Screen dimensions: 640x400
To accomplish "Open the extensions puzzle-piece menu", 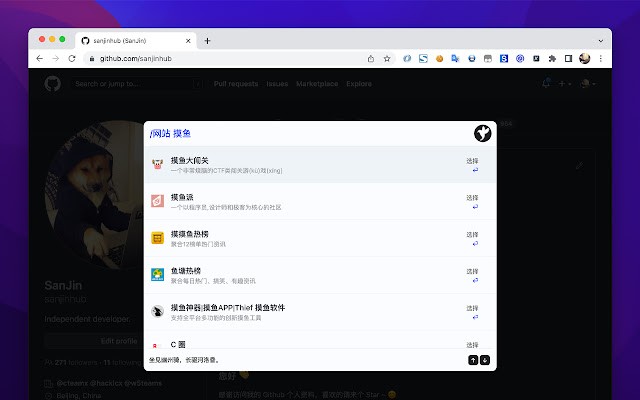I will [552, 58].
